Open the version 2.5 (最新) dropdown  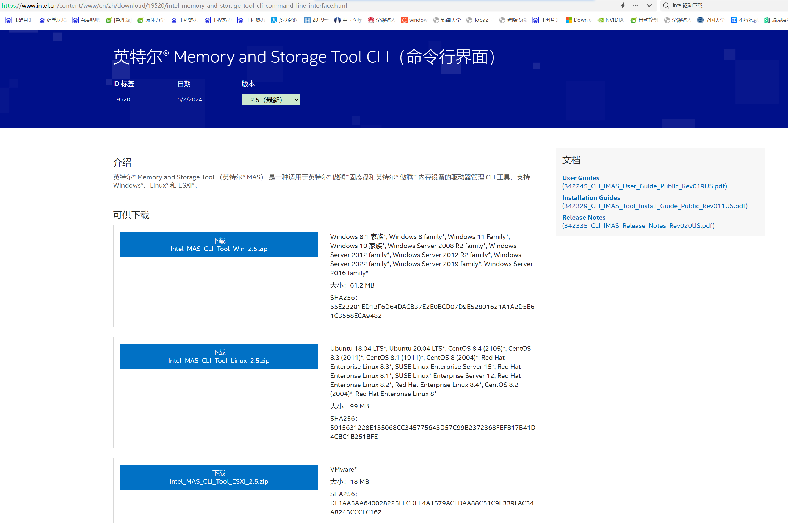(x=271, y=100)
